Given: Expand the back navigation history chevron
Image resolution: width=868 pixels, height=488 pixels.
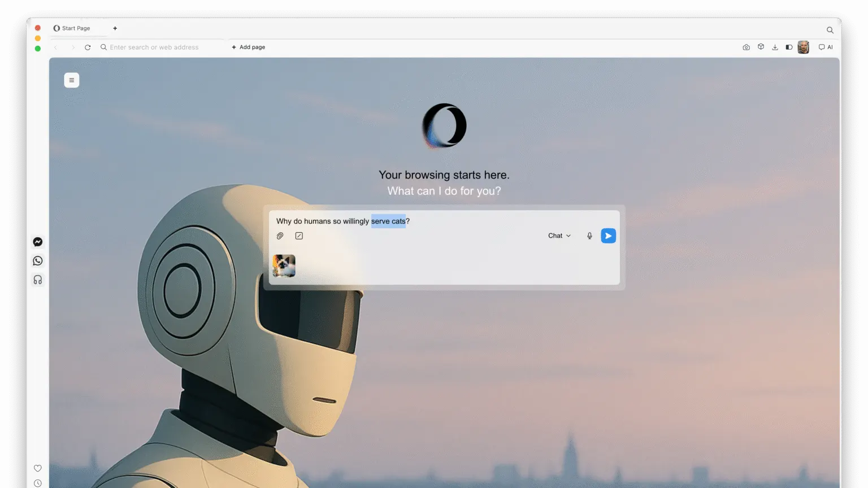Looking at the screenshot, I should point(55,47).
